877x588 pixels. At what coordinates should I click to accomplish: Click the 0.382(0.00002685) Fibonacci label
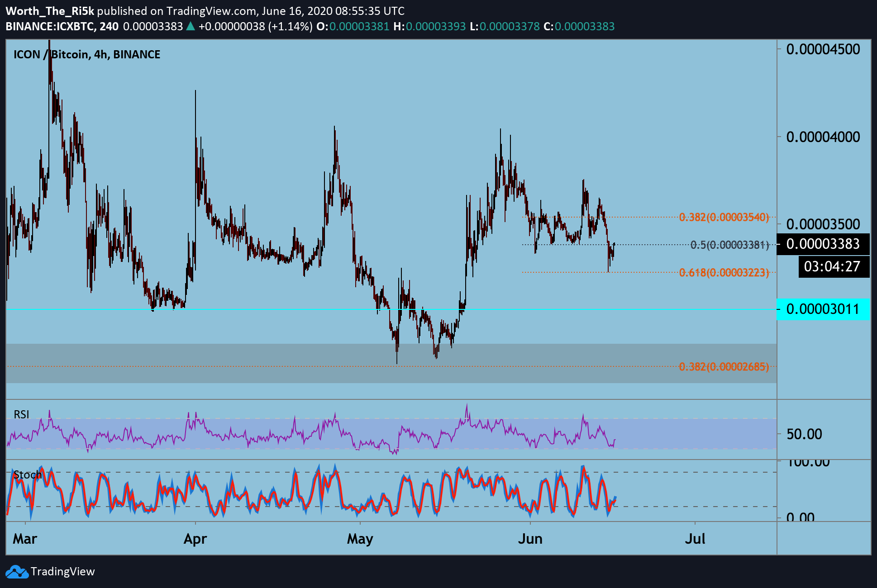724,367
